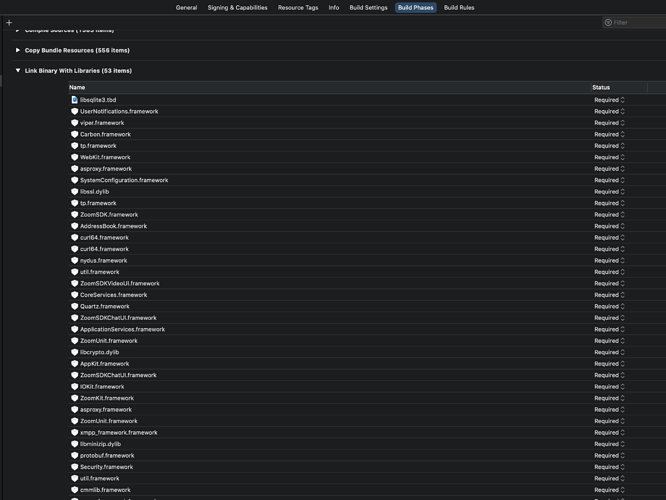This screenshot has height=500, width=666.
Task: Open status popup for IOKit.framework
Action: coord(609,387)
